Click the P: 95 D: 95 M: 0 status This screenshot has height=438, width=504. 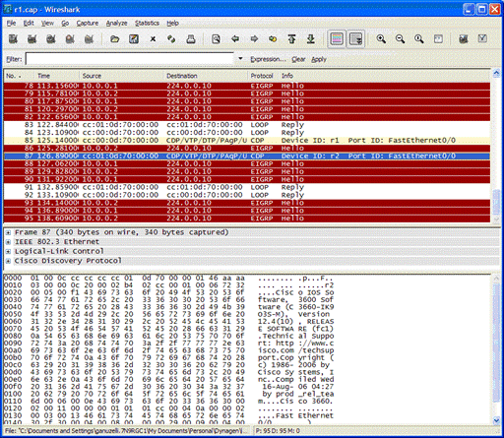coord(278,431)
